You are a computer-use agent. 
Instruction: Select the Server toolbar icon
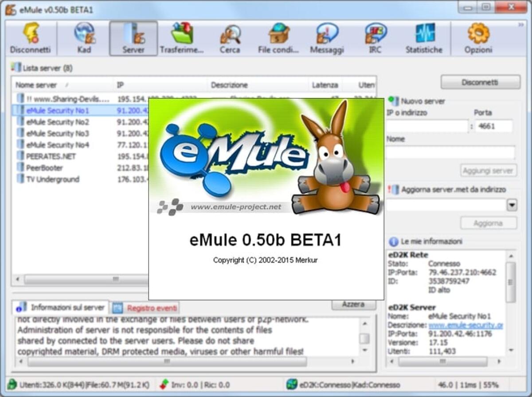tap(133, 38)
